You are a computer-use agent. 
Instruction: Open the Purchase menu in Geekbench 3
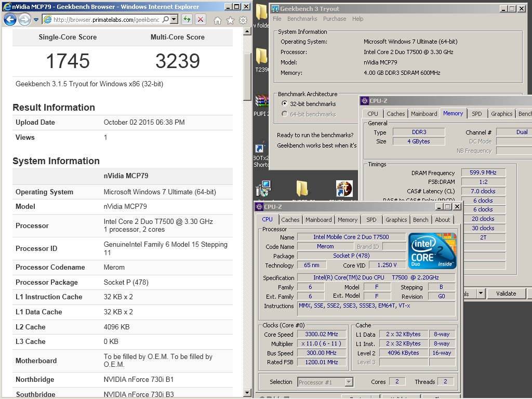[335, 19]
